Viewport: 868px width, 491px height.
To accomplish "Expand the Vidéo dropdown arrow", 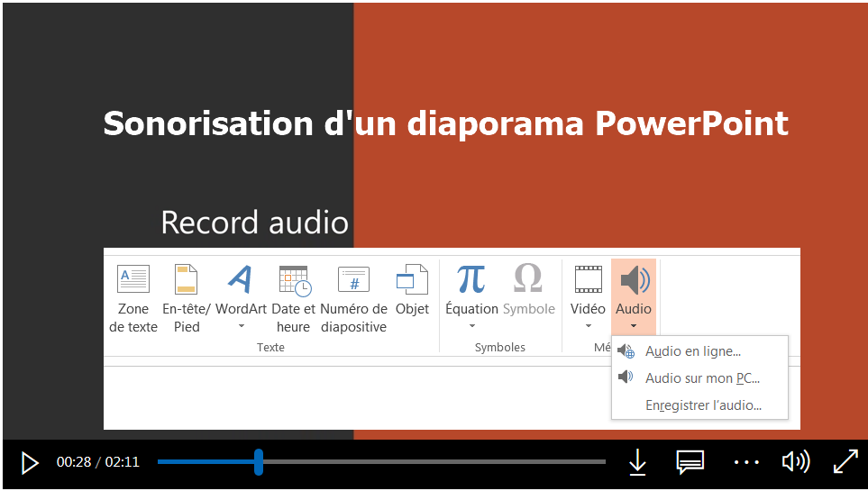I will tap(588, 326).
